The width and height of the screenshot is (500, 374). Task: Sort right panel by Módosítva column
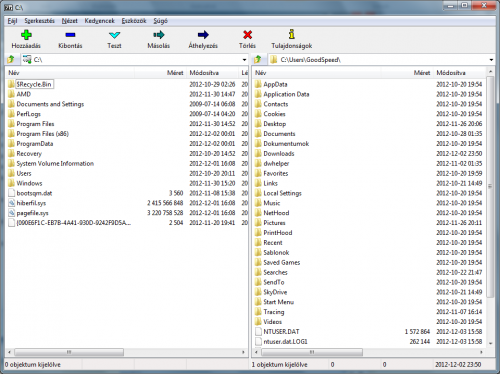point(460,73)
